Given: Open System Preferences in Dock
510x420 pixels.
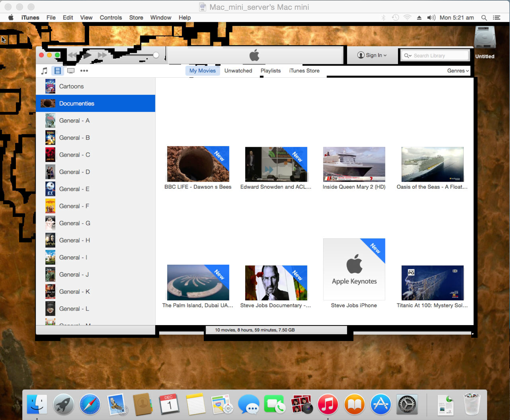Looking at the screenshot, I should coord(407,405).
